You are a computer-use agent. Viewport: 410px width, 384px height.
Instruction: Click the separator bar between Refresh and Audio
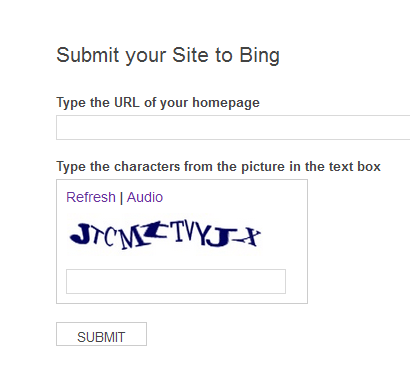tap(121, 198)
